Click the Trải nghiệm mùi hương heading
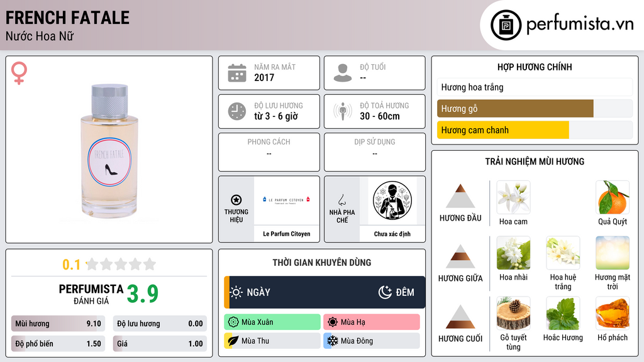Viewport: 644px width, 362px height. 535,162
